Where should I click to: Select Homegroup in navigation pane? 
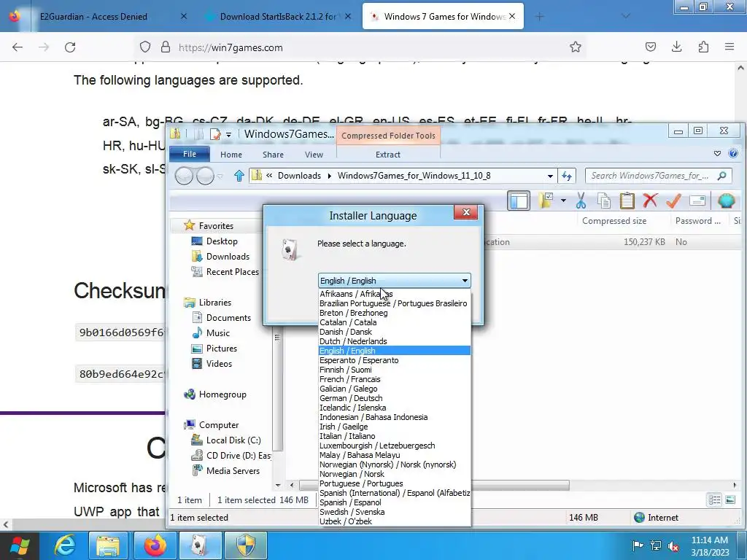coord(222,394)
